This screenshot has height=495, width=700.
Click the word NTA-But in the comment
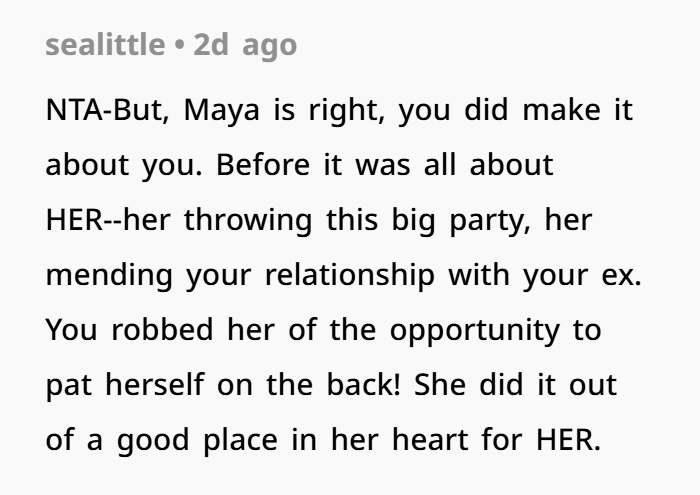[99, 110]
